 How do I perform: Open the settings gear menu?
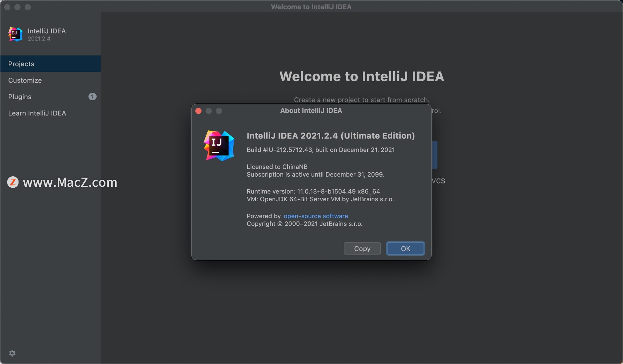click(12, 353)
